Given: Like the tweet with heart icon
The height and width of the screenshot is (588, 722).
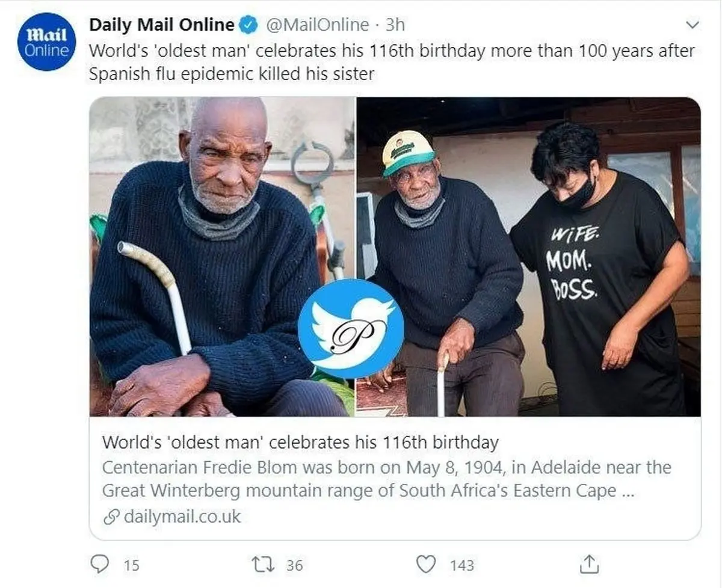Looking at the screenshot, I should click(426, 565).
